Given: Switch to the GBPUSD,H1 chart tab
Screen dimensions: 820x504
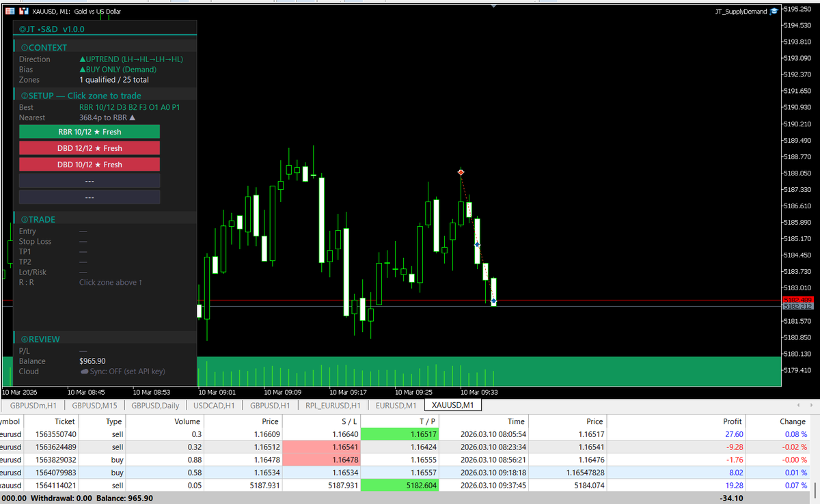Looking at the screenshot, I should pyautogui.click(x=270, y=405).
